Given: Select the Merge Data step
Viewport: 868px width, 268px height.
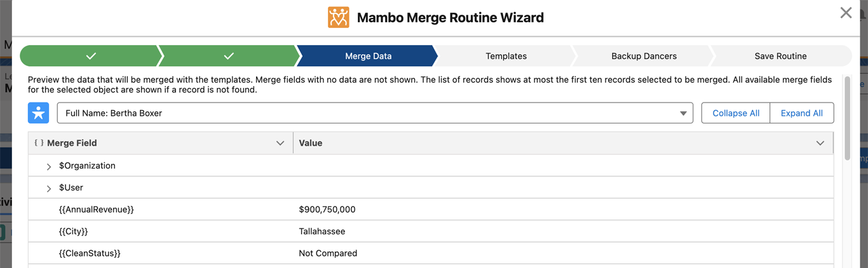Looking at the screenshot, I should click(368, 56).
